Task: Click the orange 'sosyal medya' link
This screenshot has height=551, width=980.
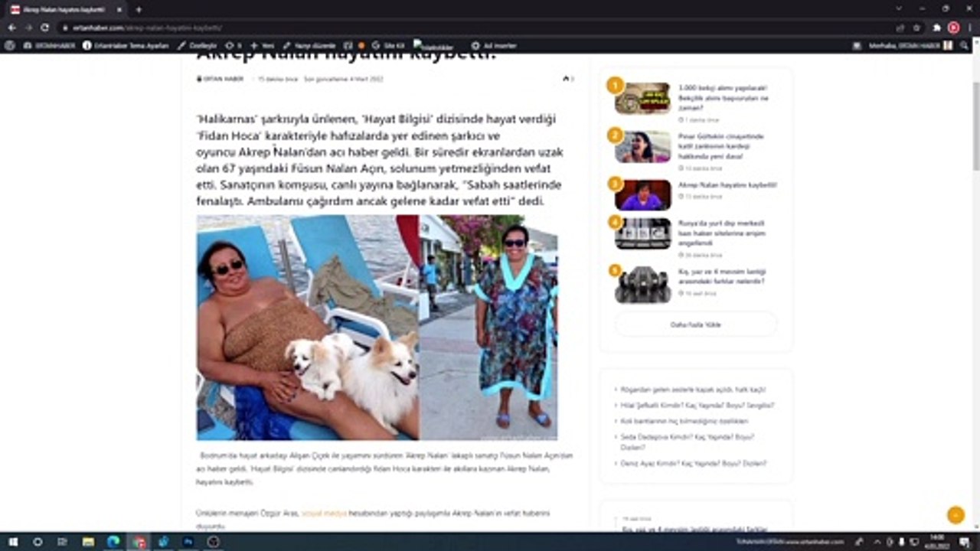Action: 324,513
